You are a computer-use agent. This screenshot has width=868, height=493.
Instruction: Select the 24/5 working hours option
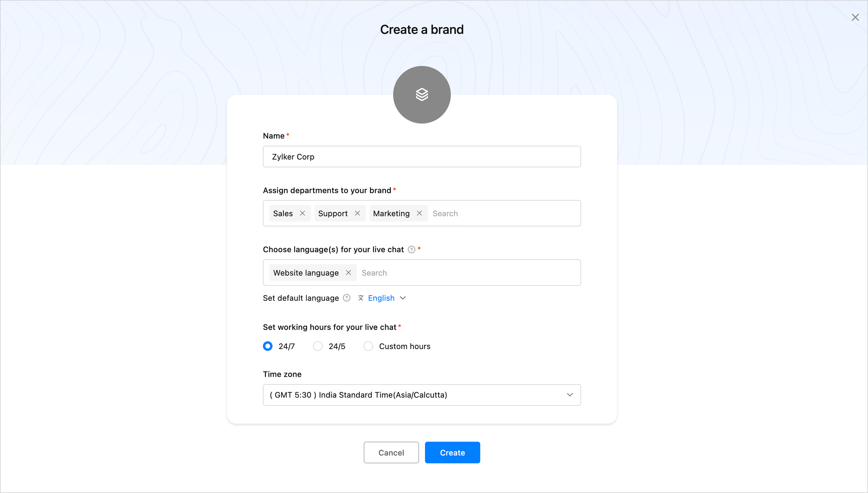318,346
